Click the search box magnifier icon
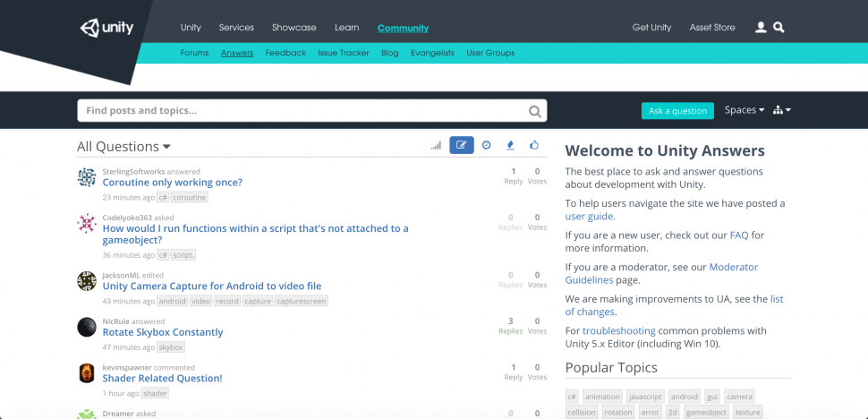Viewport: 868px width, 419px height. 534,111
